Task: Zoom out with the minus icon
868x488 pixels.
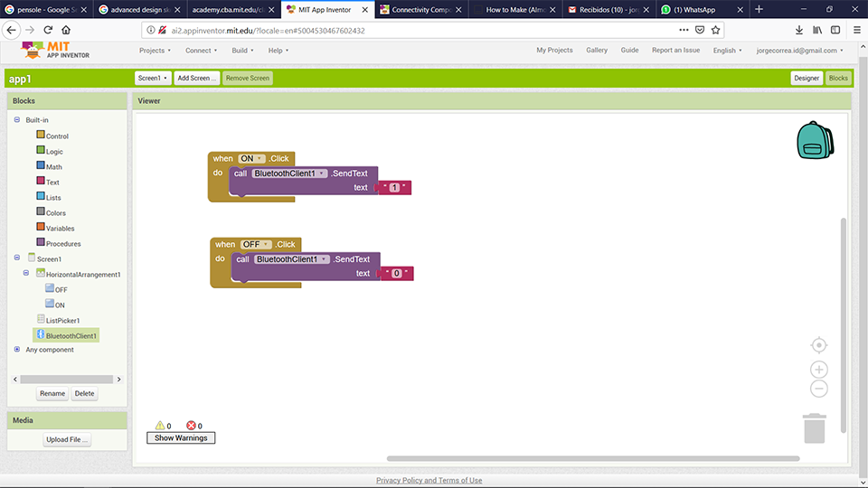Action: click(819, 389)
